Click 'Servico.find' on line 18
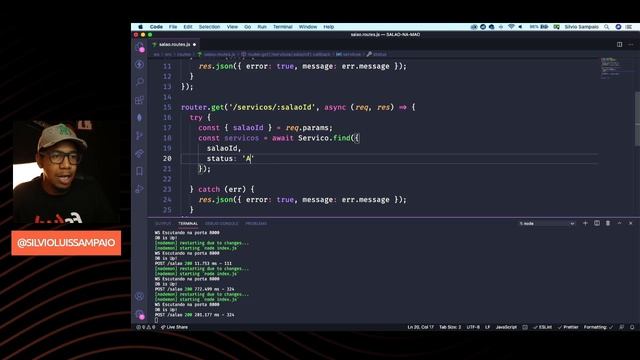The width and height of the screenshot is (640, 360). [x=324, y=138]
